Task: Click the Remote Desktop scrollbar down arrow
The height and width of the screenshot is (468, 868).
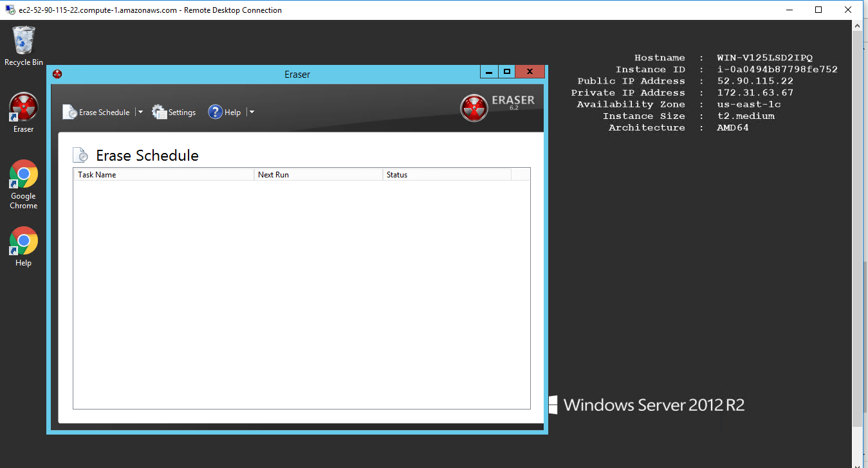Action: point(856,462)
